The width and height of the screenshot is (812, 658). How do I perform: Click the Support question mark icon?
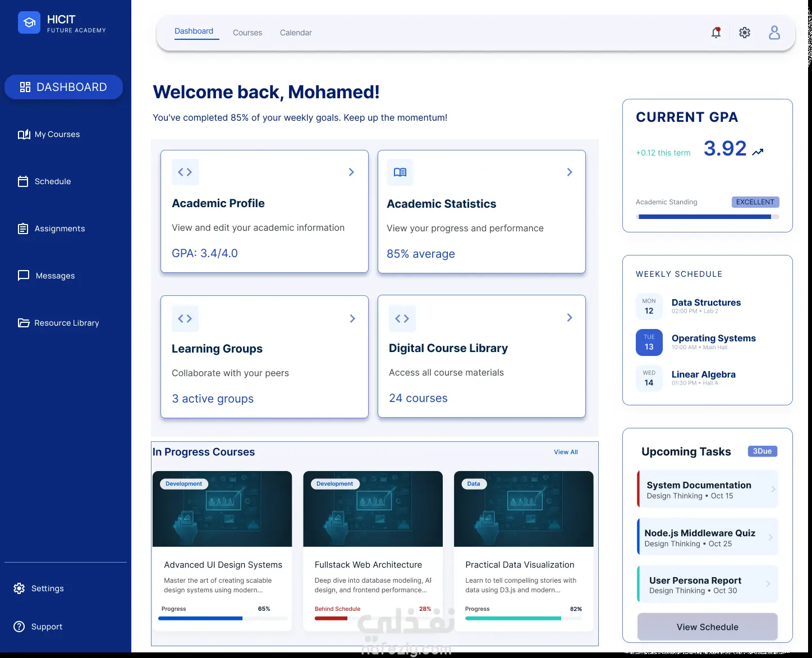[x=19, y=627]
